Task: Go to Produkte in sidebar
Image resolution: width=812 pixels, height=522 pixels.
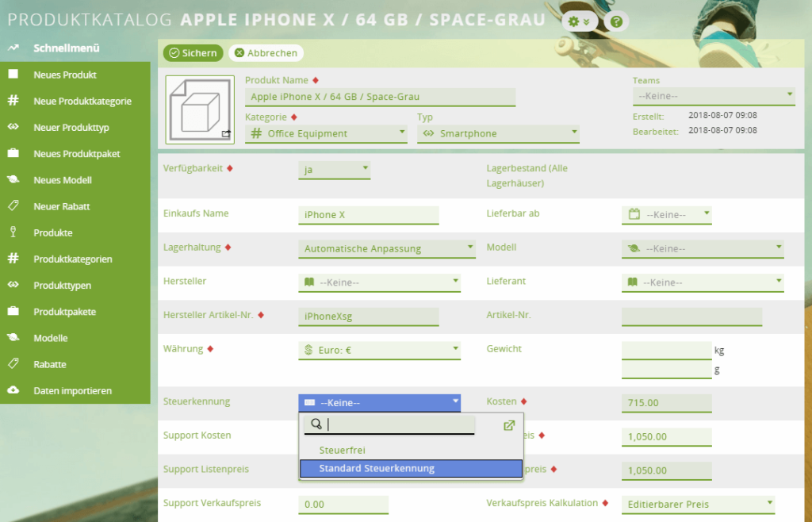Action: click(53, 232)
